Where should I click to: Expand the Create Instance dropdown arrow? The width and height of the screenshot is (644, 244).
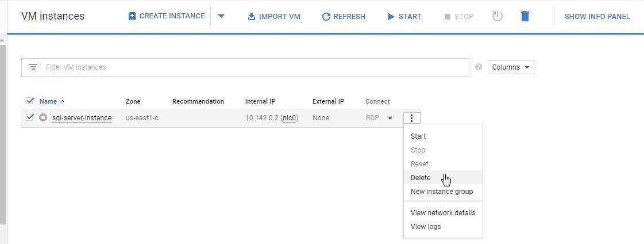[221, 16]
